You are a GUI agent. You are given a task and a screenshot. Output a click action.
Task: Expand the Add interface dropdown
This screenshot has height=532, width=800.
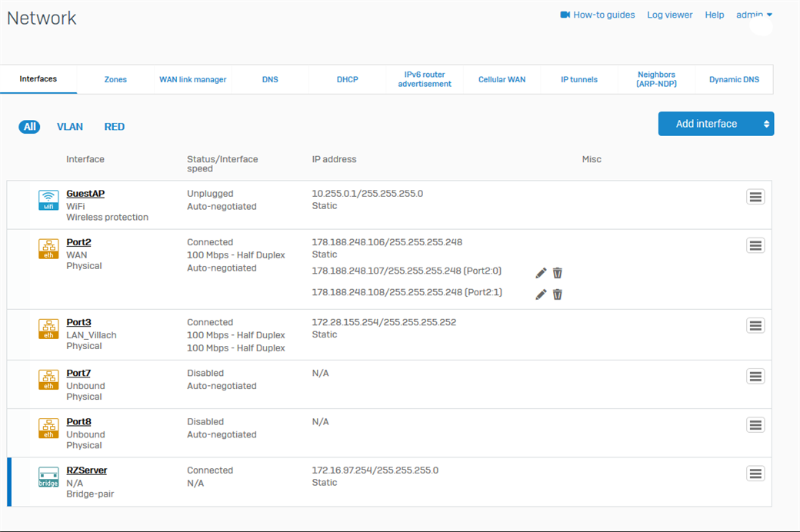coord(765,124)
